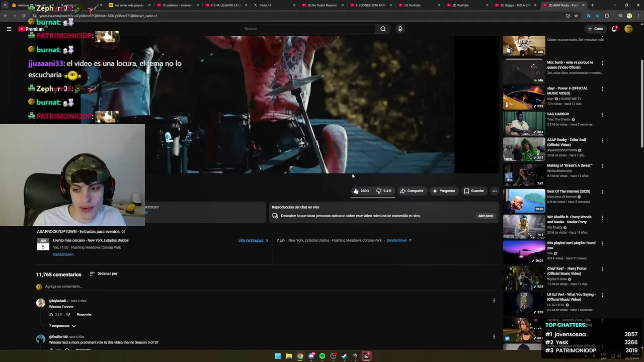Screen dimensions: 644x362
Task: Click the events info icon next to Entradas para eventos
Action: point(123,232)
